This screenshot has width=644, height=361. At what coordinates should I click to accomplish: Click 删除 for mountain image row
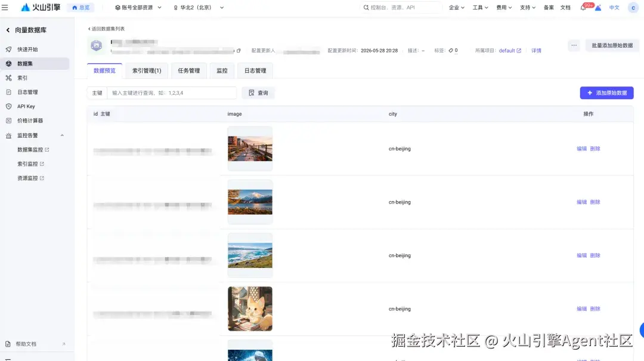(595, 202)
